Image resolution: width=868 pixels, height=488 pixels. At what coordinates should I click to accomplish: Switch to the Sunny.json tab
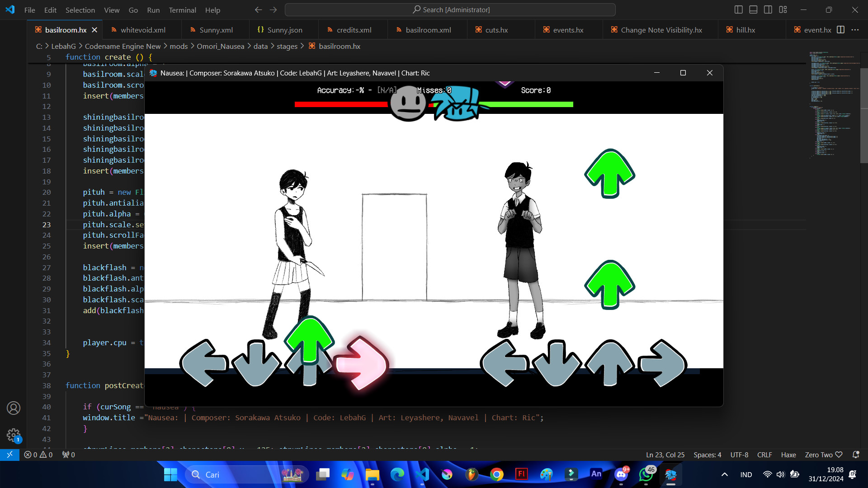point(283,30)
